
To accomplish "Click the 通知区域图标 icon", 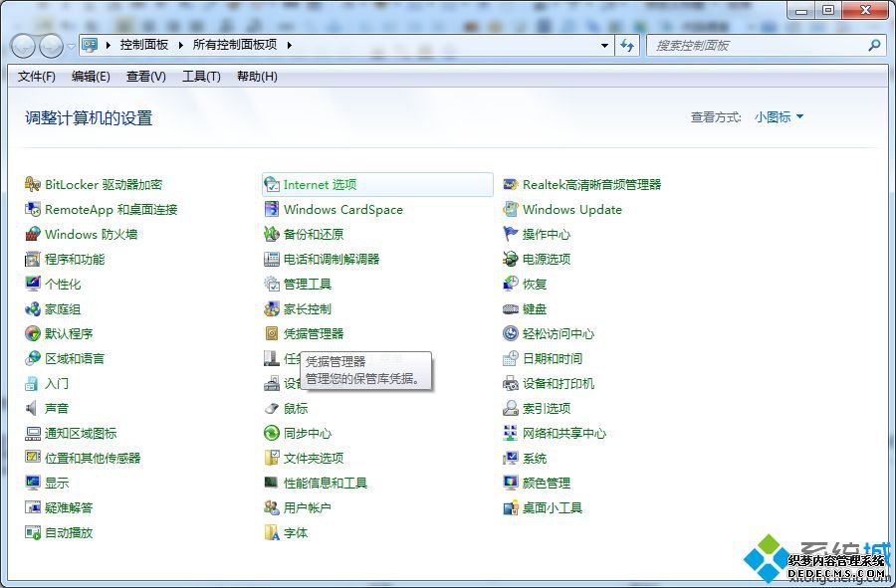I will (x=32, y=434).
